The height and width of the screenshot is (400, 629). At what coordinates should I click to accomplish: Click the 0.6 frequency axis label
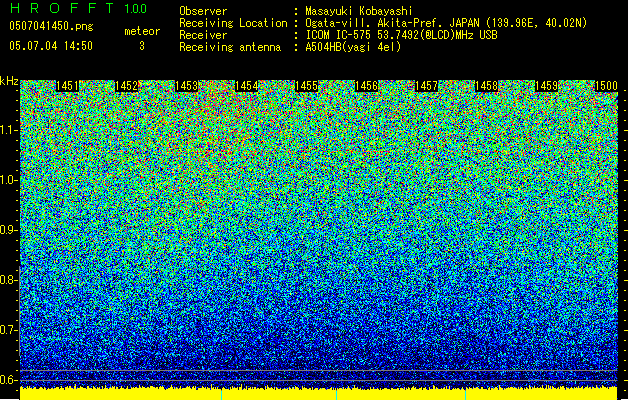9,380
